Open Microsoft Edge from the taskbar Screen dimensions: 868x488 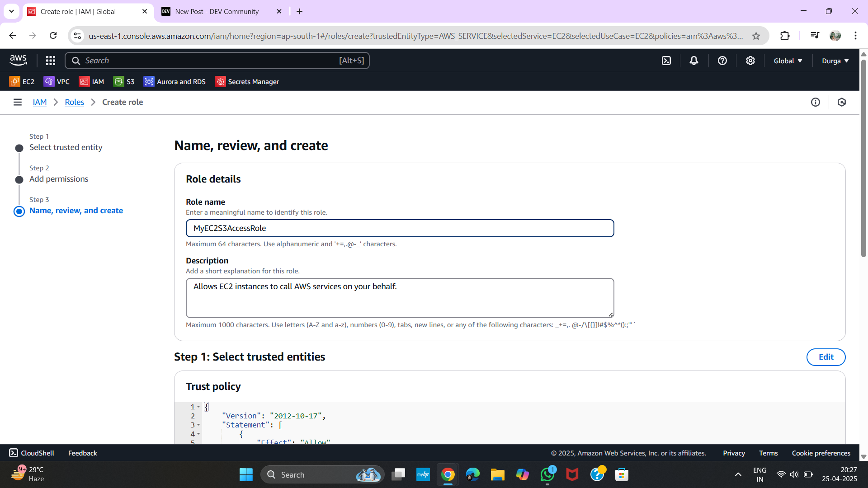tap(472, 474)
